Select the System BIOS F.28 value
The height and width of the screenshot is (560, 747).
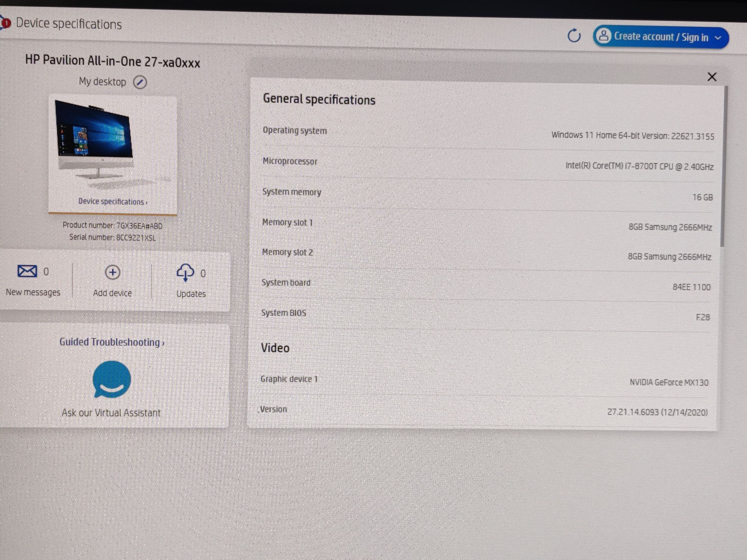(703, 317)
